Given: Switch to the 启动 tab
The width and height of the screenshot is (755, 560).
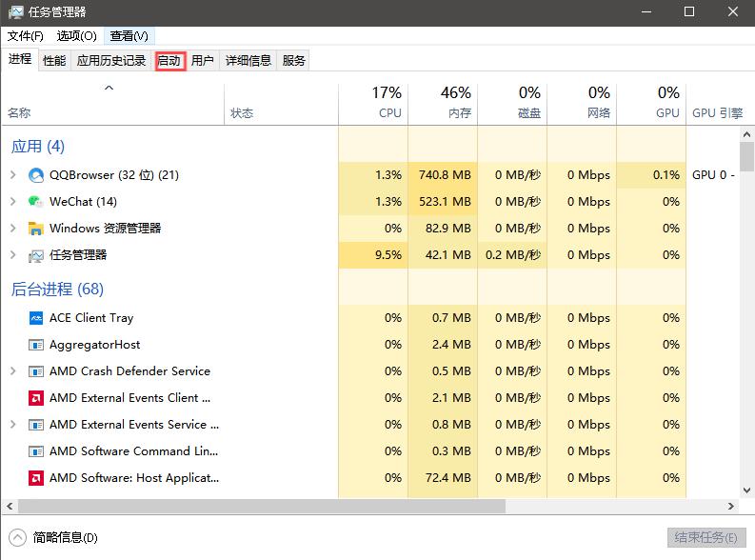Looking at the screenshot, I should tap(169, 60).
